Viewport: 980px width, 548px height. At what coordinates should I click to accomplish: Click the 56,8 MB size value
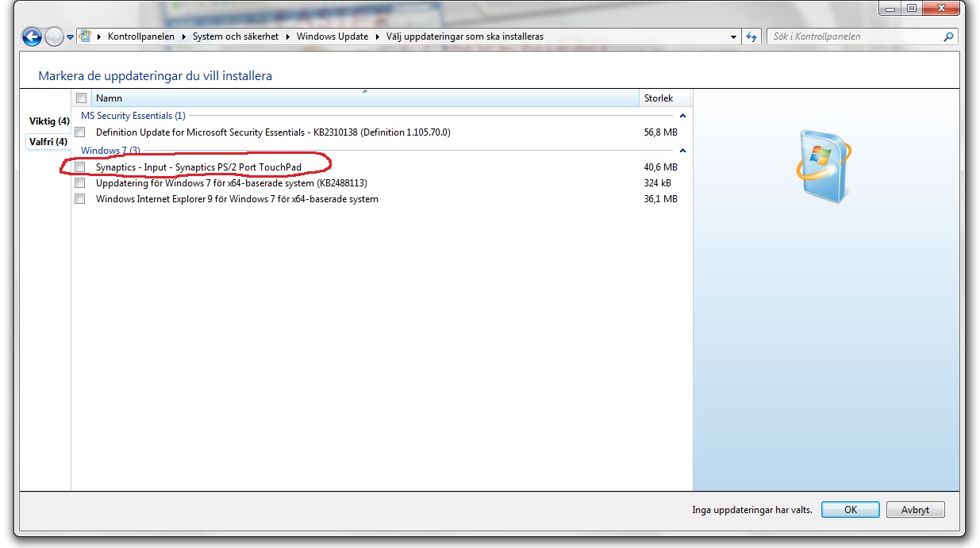coord(661,132)
